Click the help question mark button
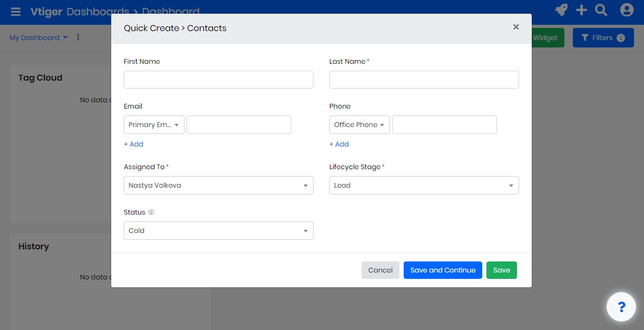The width and height of the screenshot is (644, 330). tap(621, 306)
